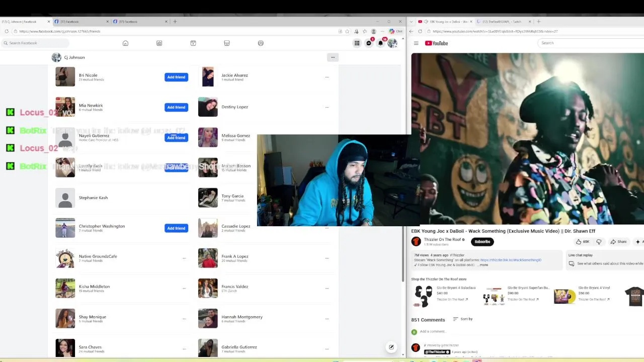The height and width of the screenshot is (362, 644).
Task: Switch to the second Facebook tab
Action: coord(80,22)
